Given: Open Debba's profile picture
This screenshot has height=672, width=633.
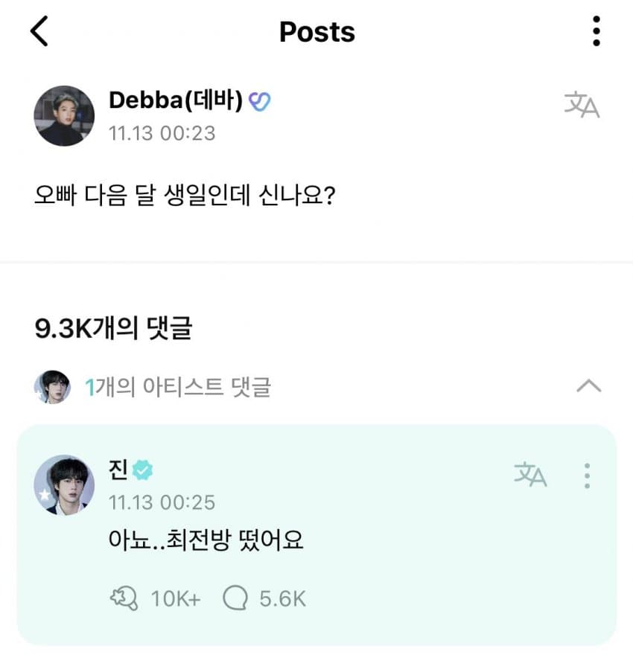Looking at the screenshot, I should click(64, 115).
